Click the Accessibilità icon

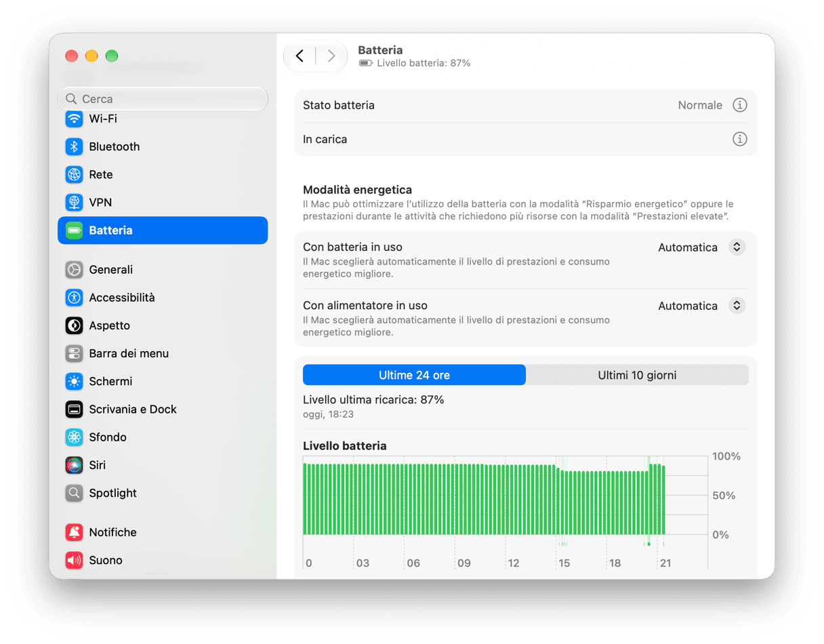(x=74, y=298)
